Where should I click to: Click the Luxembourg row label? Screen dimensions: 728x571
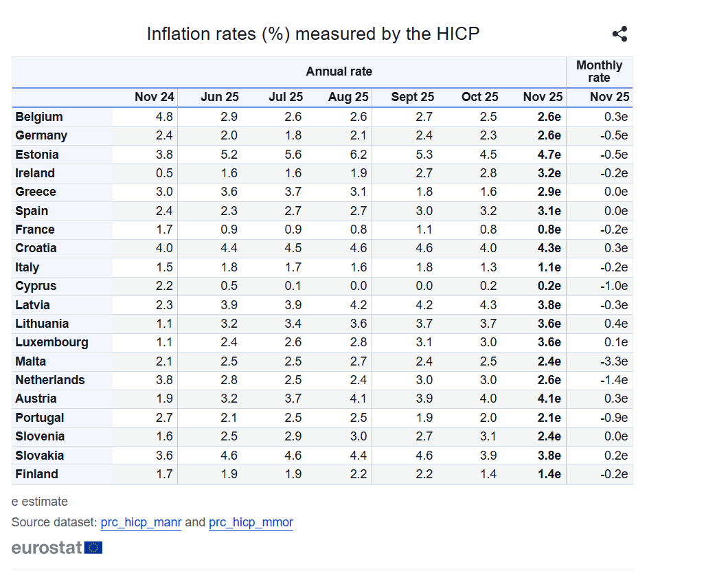(x=52, y=342)
